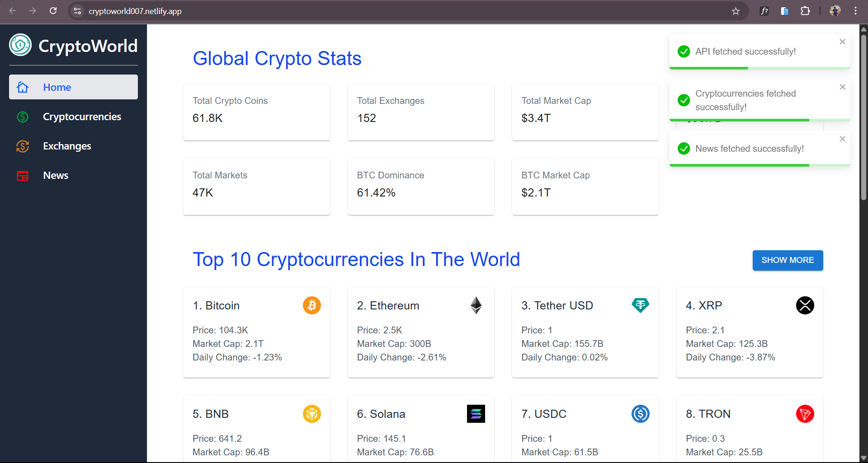Screen dimensions: 868x463
Task: Click the Total Crypto Coins value 61.8K
Action: [208, 118]
